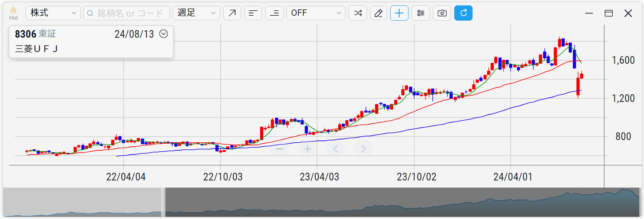This screenshot has width=644, height=219.
Task: Click the 23/04/03 date axis label
Action: (x=319, y=177)
